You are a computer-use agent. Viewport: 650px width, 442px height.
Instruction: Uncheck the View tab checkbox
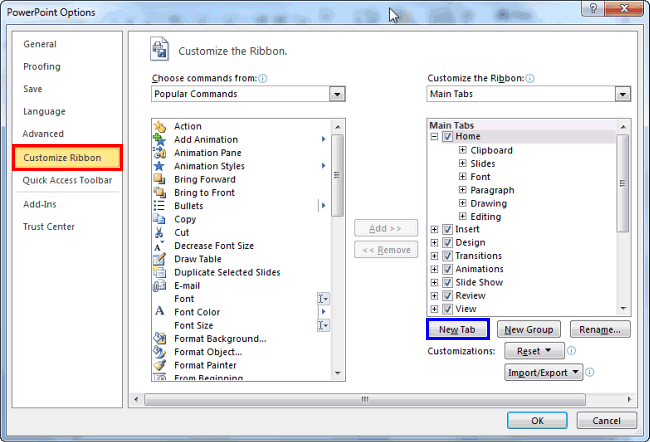(447, 309)
